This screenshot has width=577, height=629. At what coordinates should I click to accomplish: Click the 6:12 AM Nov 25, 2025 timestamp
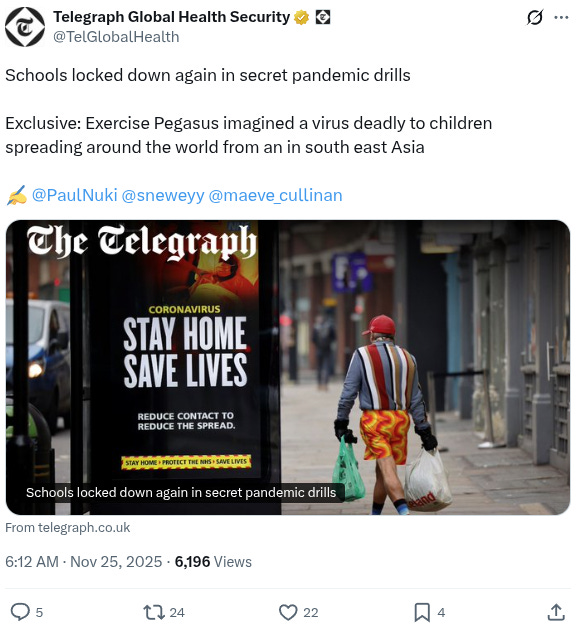(83, 562)
